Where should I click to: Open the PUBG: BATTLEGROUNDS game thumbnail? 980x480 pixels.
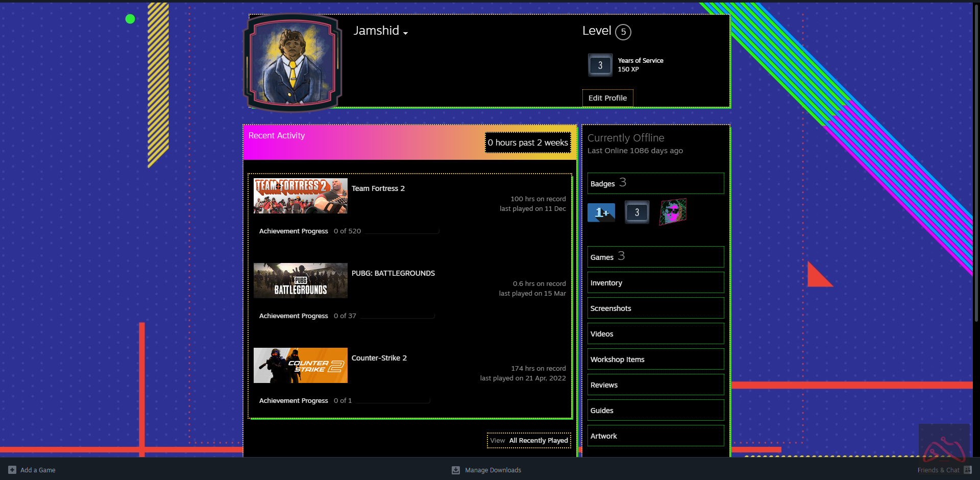pyautogui.click(x=300, y=281)
